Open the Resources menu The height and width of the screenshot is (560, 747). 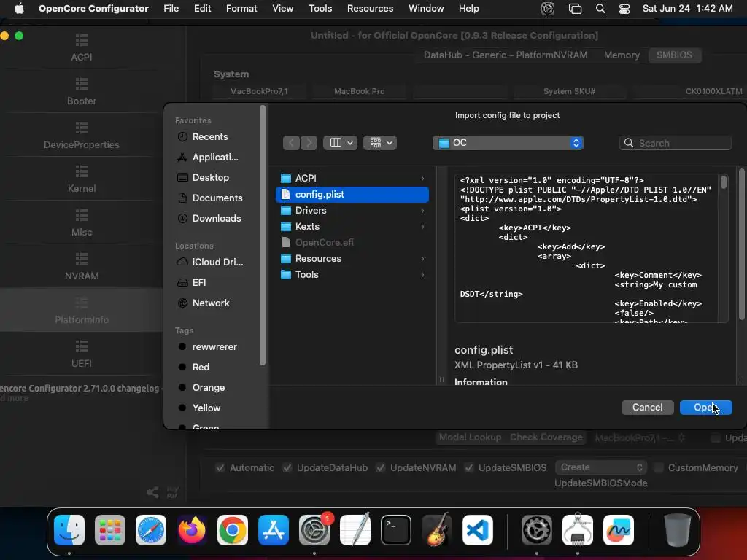(x=370, y=9)
